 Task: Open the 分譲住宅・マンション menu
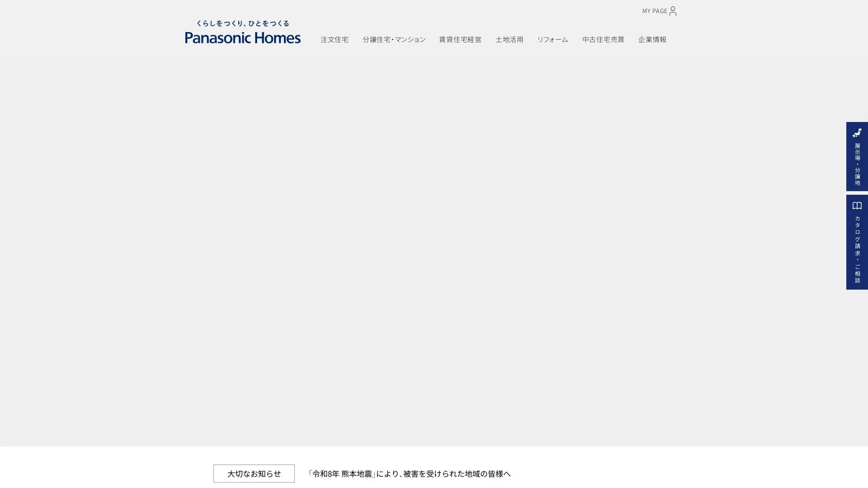tap(394, 40)
